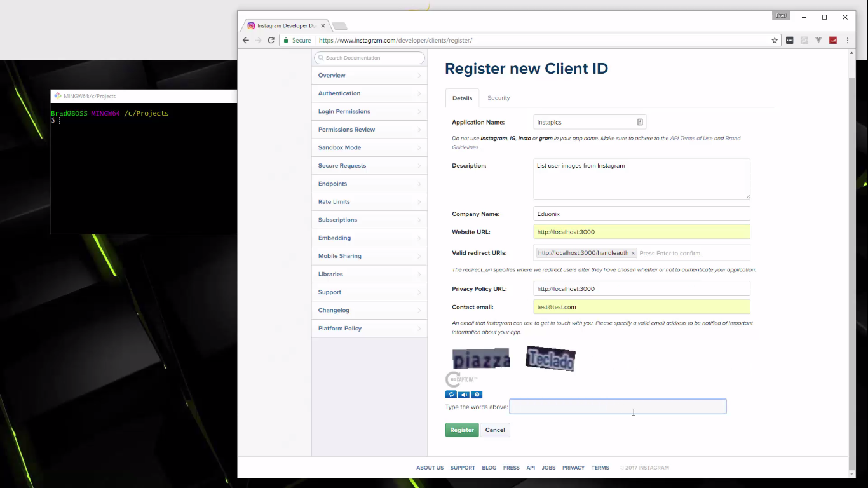Open a new browser tab
Viewport: 868px width, 488px height.
tap(340, 26)
